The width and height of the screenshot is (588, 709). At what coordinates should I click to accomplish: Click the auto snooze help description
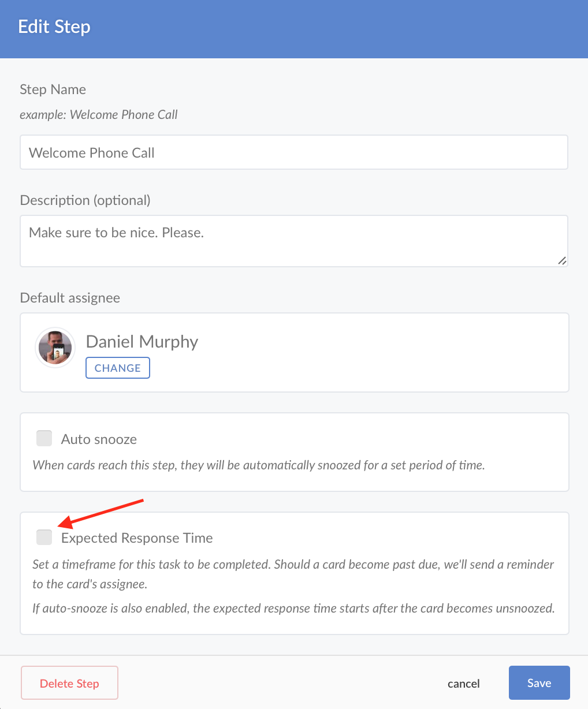[x=258, y=465]
